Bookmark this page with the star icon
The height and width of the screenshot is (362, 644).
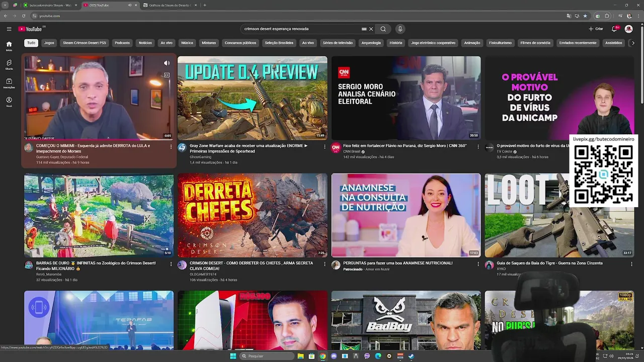[x=585, y=16]
